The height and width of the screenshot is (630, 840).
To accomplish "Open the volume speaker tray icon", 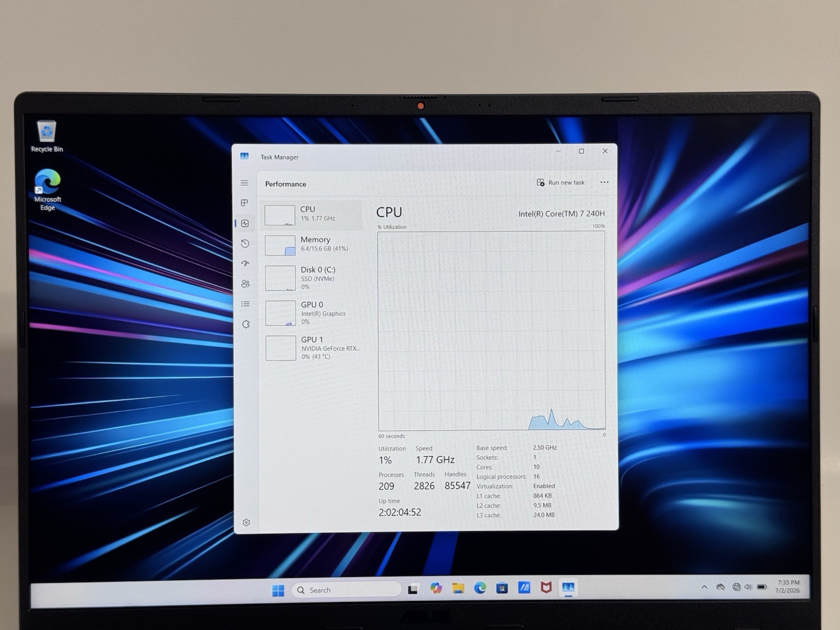I will (x=748, y=587).
